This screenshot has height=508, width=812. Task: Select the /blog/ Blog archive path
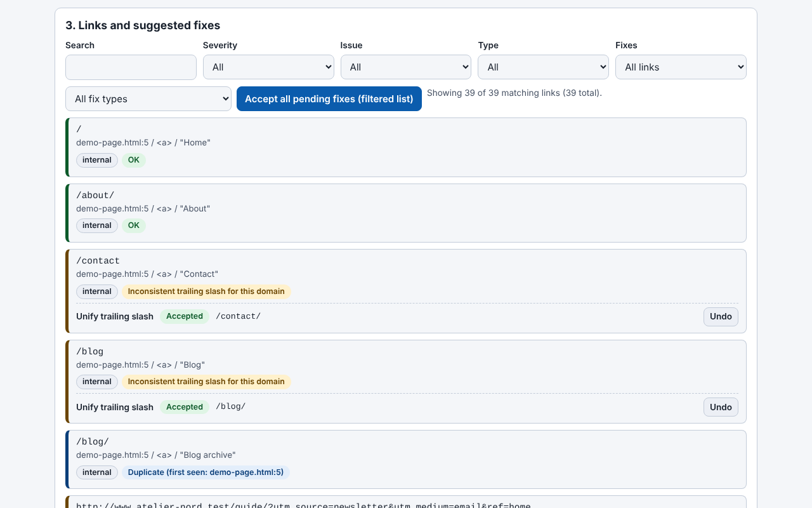tap(93, 441)
